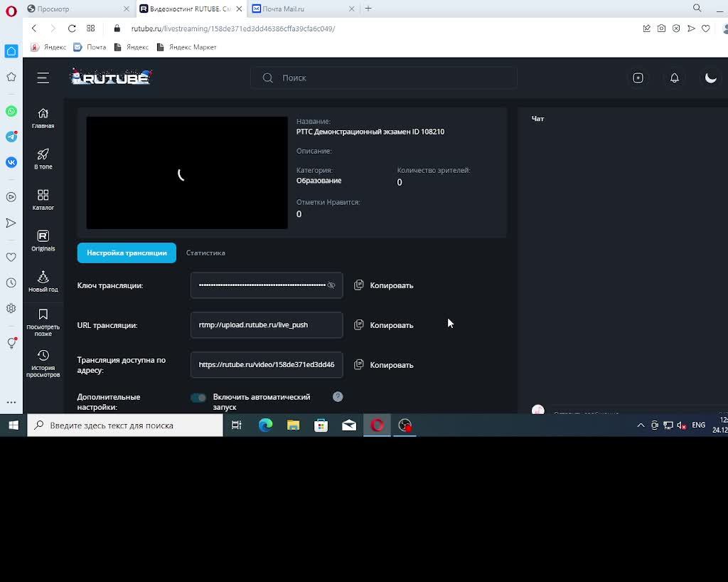Open Посмотреть позже list

pyautogui.click(x=43, y=322)
